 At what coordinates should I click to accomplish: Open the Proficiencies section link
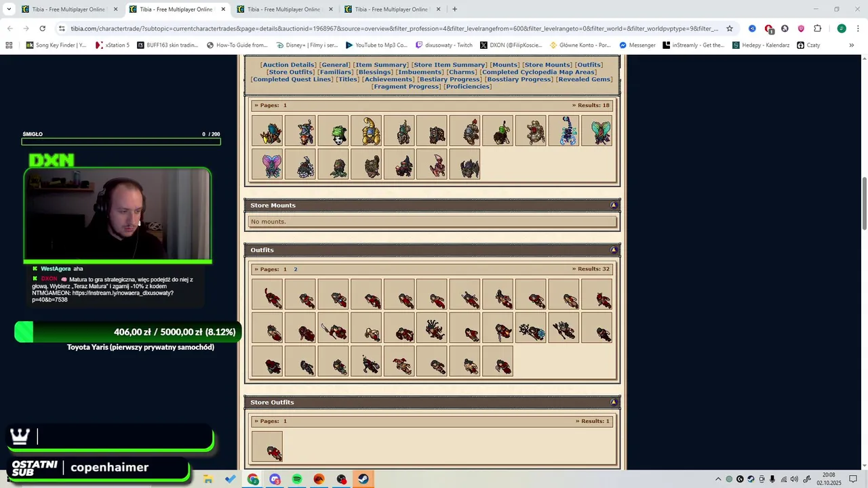click(x=468, y=87)
